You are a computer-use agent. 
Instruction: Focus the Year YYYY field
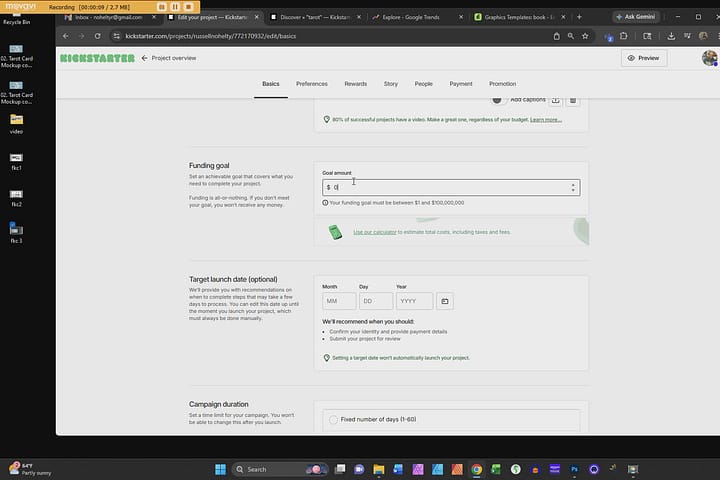(414, 301)
